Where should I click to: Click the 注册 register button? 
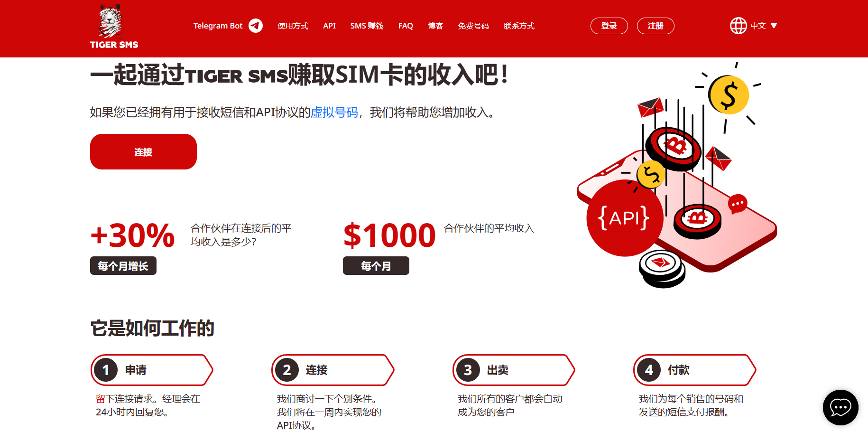point(656,26)
